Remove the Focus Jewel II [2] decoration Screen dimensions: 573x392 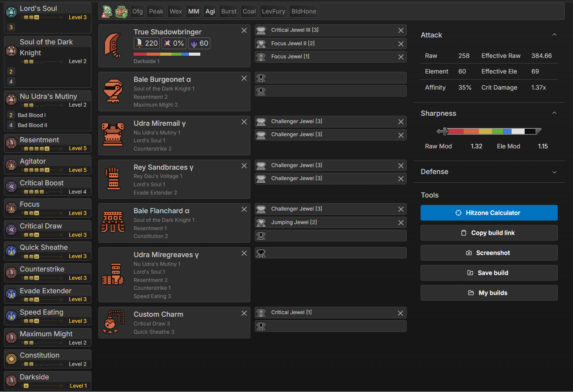(x=401, y=44)
